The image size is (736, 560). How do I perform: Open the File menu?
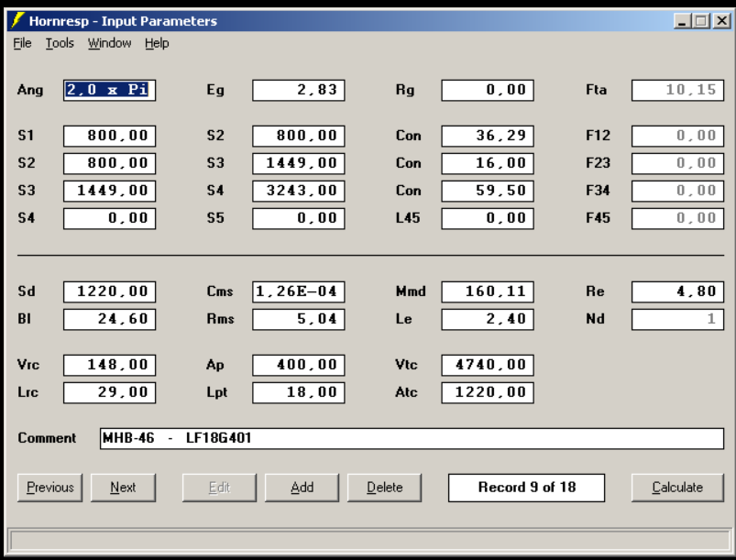(x=22, y=43)
